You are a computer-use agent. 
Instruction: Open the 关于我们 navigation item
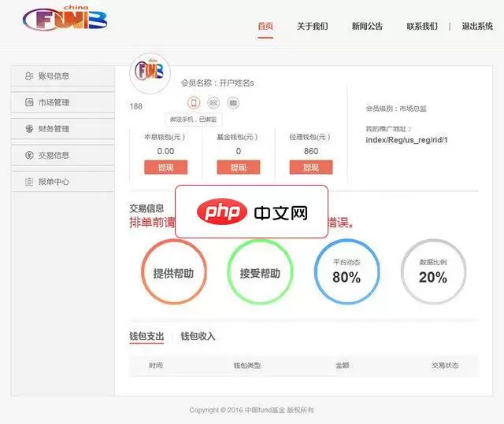(312, 26)
